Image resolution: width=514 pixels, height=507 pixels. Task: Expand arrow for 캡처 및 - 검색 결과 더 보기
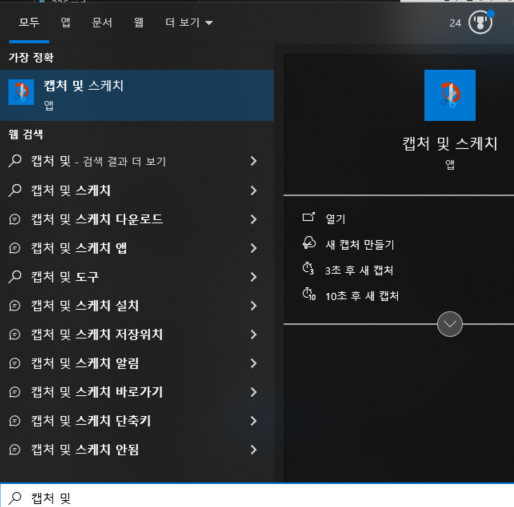[254, 161]
